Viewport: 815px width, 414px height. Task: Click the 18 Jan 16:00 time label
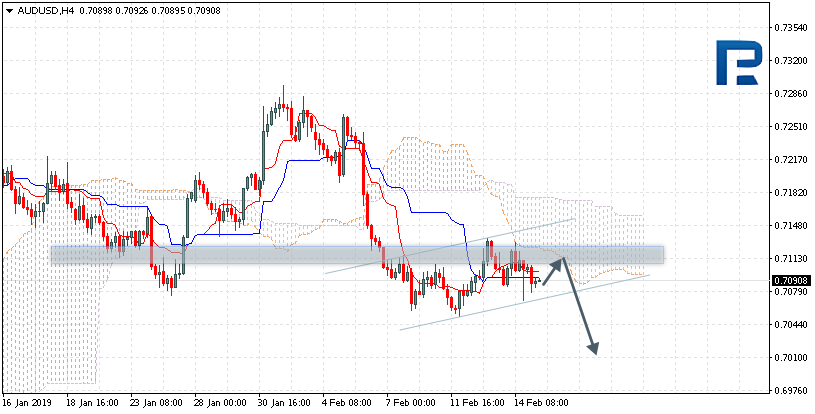click(93, 403)
